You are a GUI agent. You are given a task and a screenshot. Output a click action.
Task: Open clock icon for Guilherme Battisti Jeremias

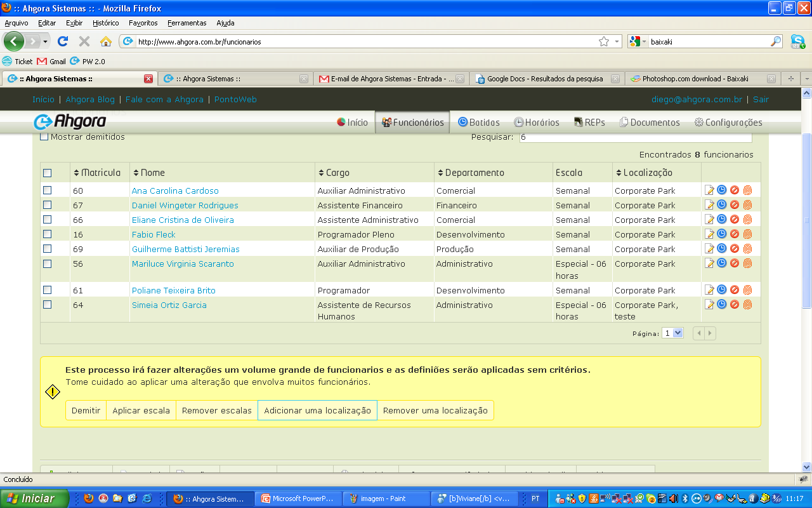click(722, 248)
